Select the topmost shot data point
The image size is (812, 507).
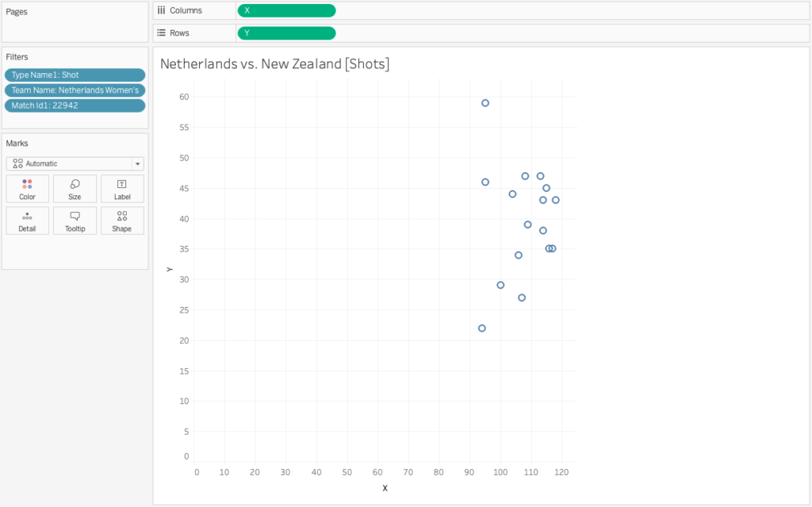coord(485,103)
